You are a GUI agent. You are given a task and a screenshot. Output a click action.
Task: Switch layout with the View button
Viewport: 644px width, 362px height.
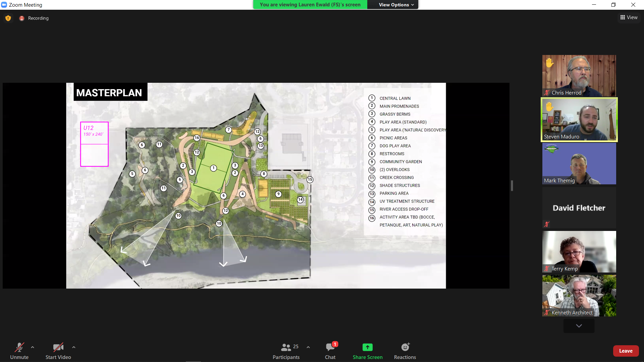(629, 17)
